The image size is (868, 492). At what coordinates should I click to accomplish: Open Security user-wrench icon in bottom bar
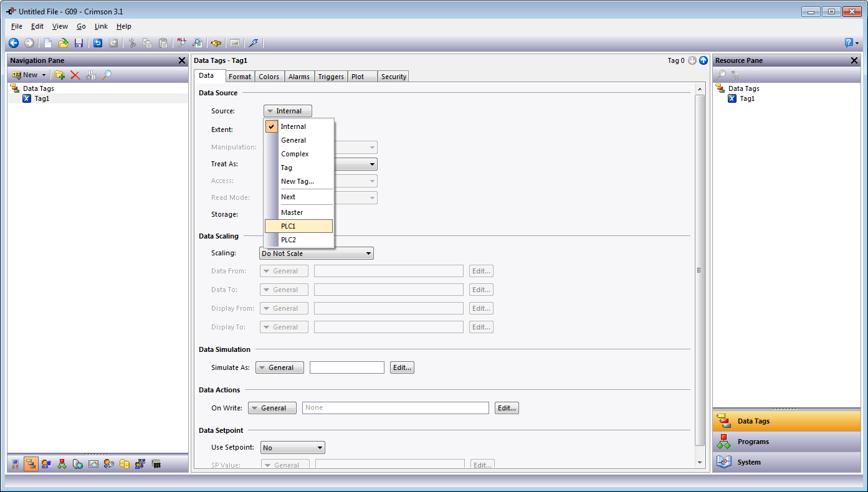tap(109, 463)
